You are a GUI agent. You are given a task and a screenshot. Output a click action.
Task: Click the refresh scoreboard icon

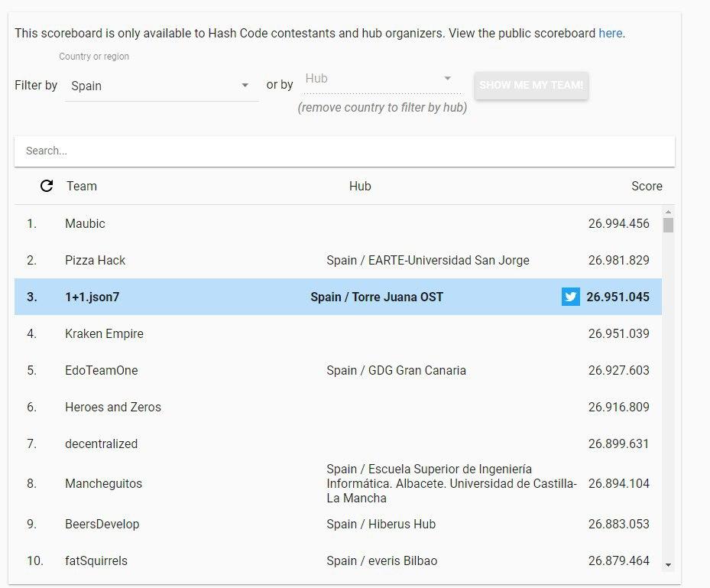pos(47,186)
